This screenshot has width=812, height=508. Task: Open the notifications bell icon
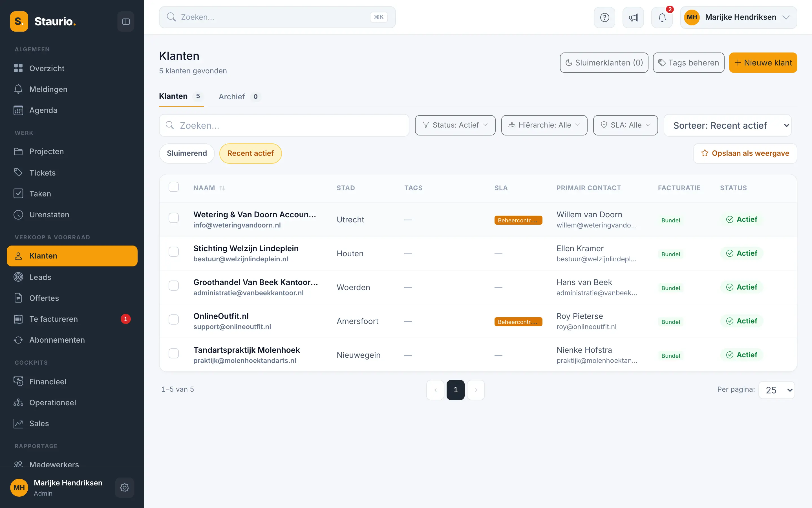(662, 17)
